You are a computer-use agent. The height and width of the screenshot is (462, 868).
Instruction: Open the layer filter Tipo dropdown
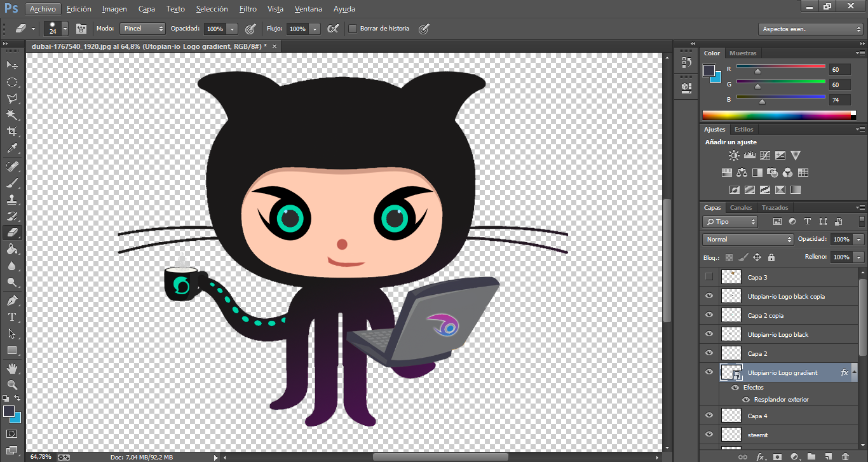(x=730, y=222)
